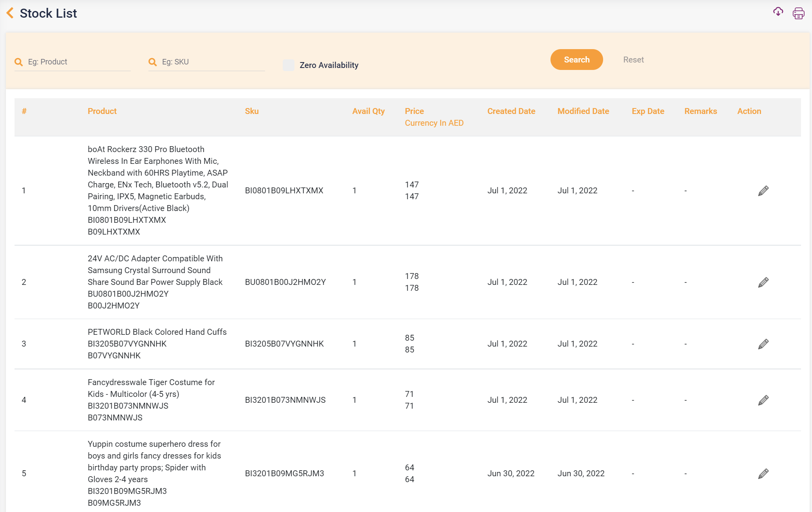Click the PETWORLD Black Colored Hand Cuffs text

point(157,332)
